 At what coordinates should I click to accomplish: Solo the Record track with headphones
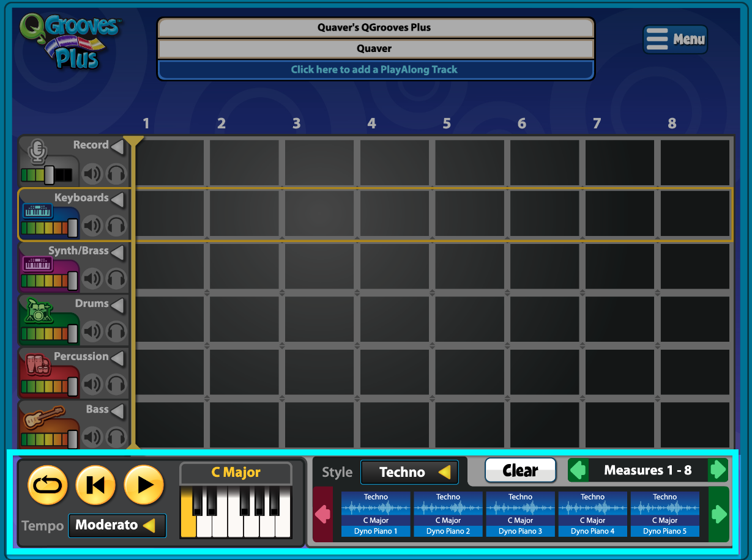point(116,174)
